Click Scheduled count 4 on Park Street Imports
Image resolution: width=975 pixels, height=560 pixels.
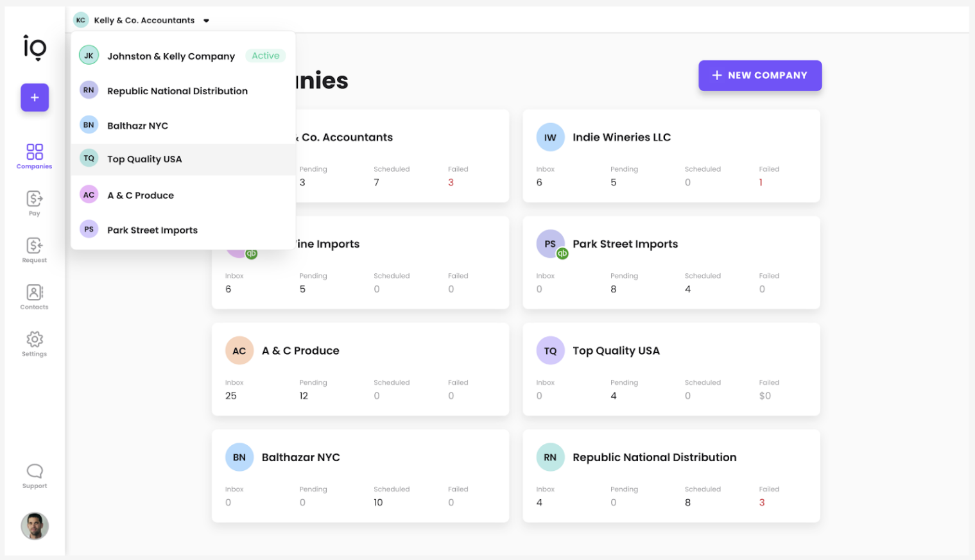pos(688,289)
